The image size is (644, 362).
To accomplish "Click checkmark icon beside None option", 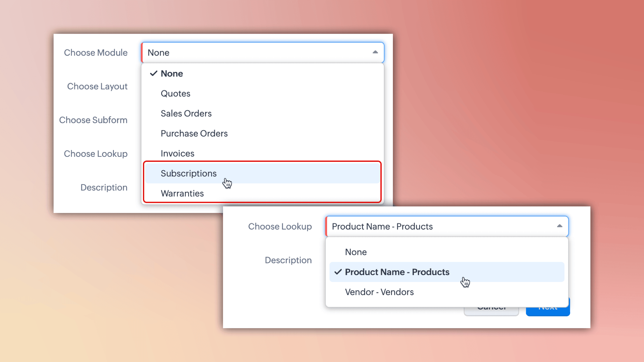I will coord(153,73).
